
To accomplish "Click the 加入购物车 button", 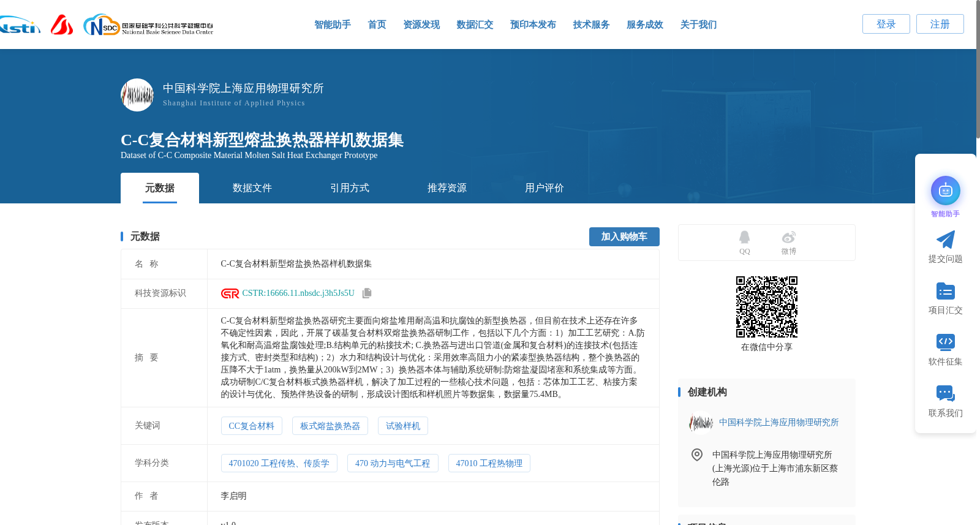I will [x=624, y=236].
